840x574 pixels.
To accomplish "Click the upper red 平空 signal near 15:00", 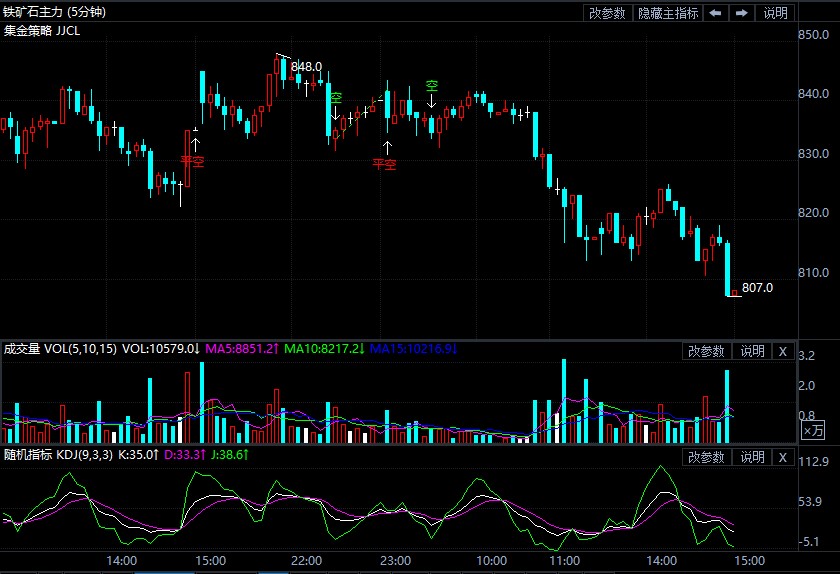I will click(192, 159).
